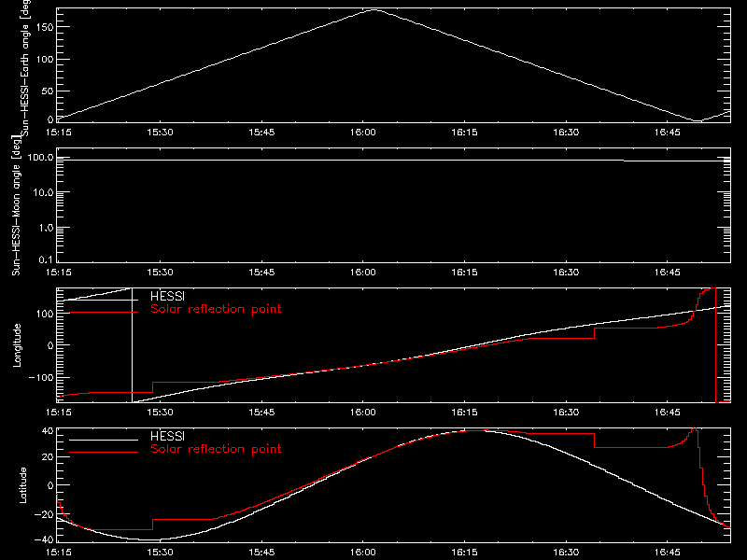Click the 20 tick on Latitude plot

[48, 457]
